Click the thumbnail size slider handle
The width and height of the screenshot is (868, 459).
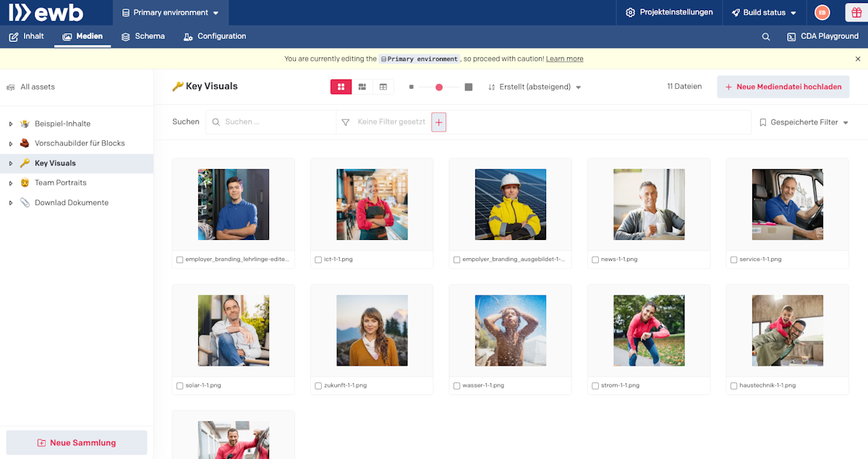coord(439,87)
